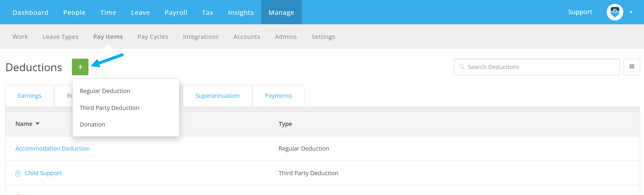Sort by the Name column arrow
Viewport: 644px width, 195px height.
38,124
